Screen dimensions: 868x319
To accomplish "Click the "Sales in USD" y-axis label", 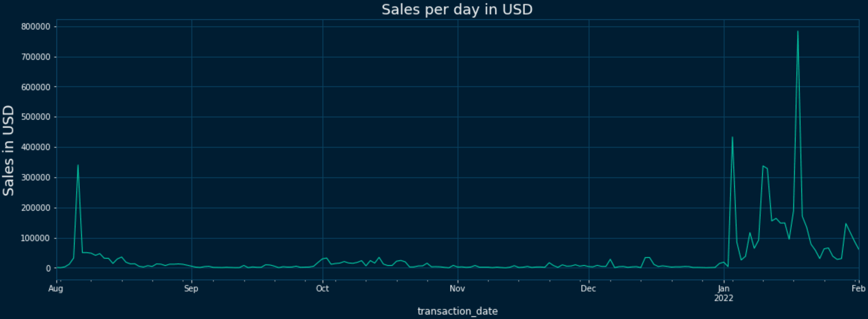I will point(8,151).
